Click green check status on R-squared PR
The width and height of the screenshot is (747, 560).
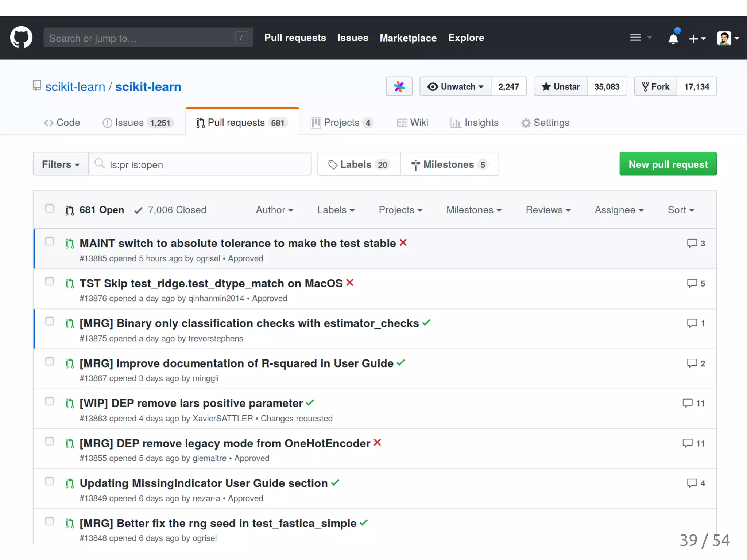pos(401,363)
